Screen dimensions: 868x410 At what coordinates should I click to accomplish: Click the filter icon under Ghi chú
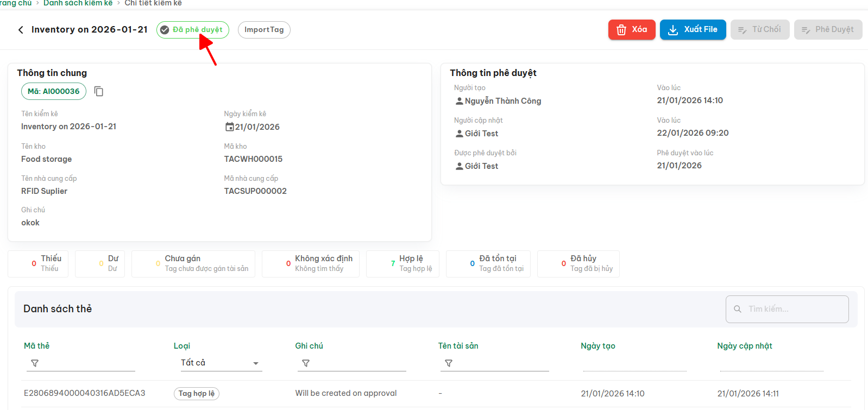(306, 363)
